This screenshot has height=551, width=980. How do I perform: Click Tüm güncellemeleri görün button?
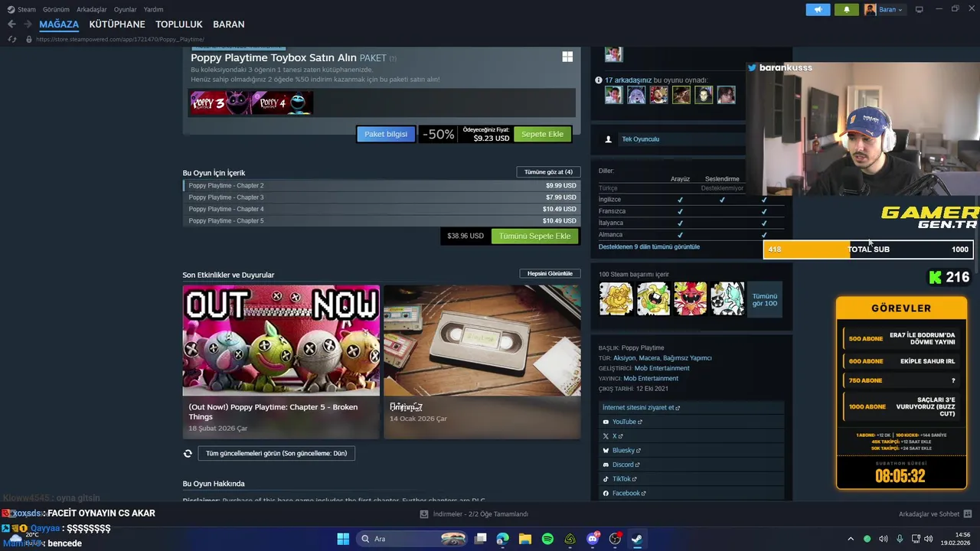[x=276, y=453]
